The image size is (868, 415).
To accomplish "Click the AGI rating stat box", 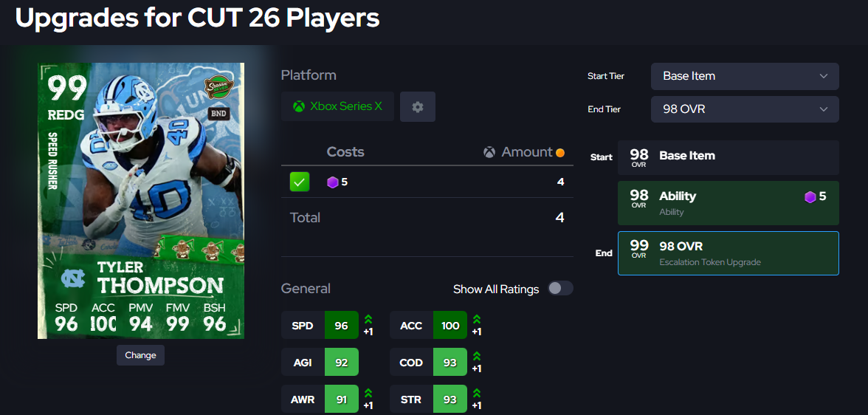I will pyautogui.click(x=320, y=363).
